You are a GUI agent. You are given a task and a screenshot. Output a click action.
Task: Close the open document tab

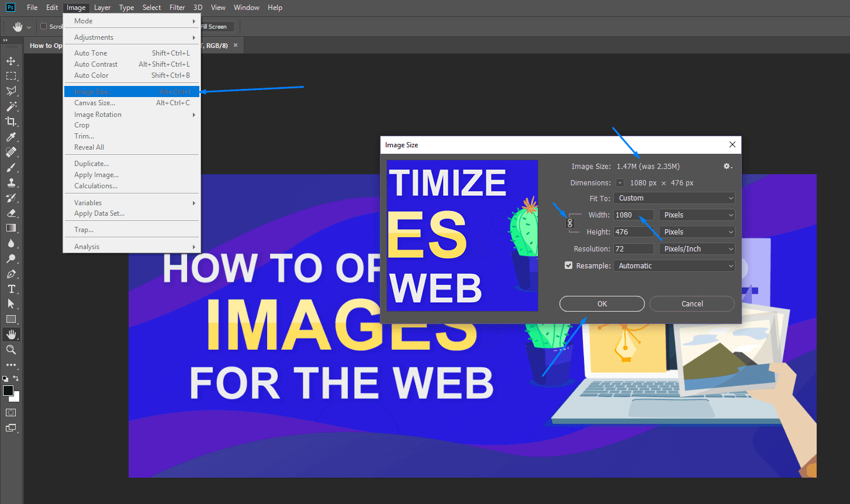236,45
